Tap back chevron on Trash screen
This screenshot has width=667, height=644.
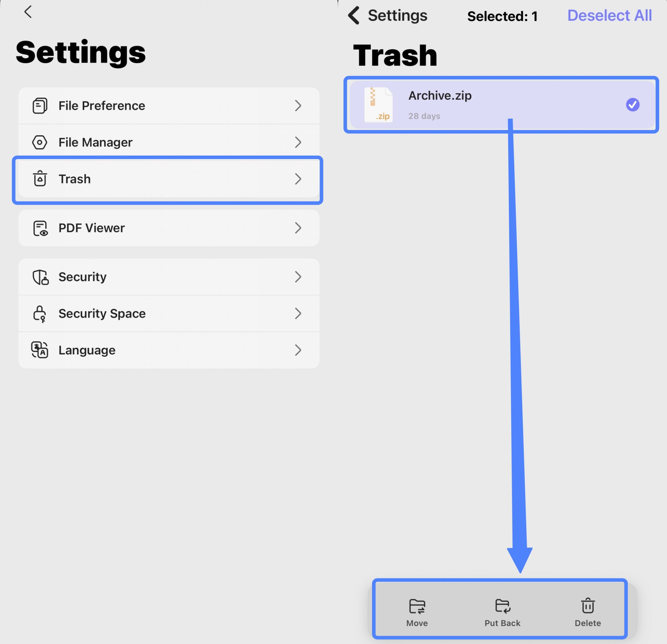click(354, 16)
